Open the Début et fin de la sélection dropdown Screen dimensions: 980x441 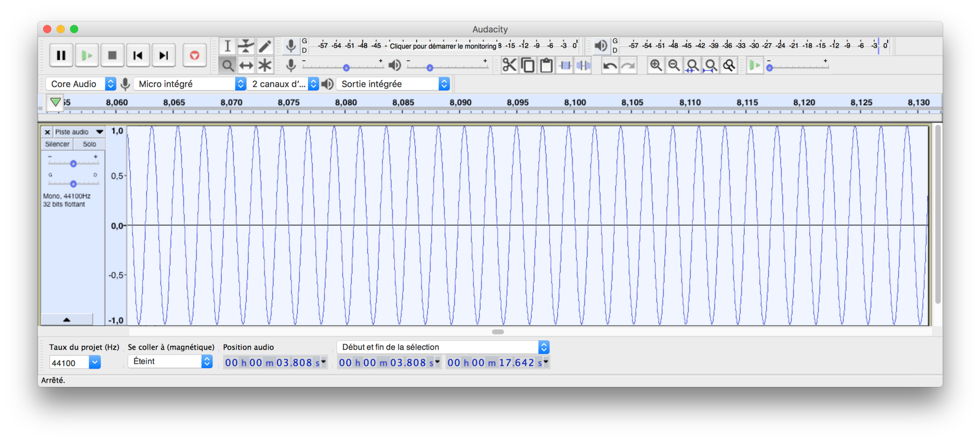point(442,347)
